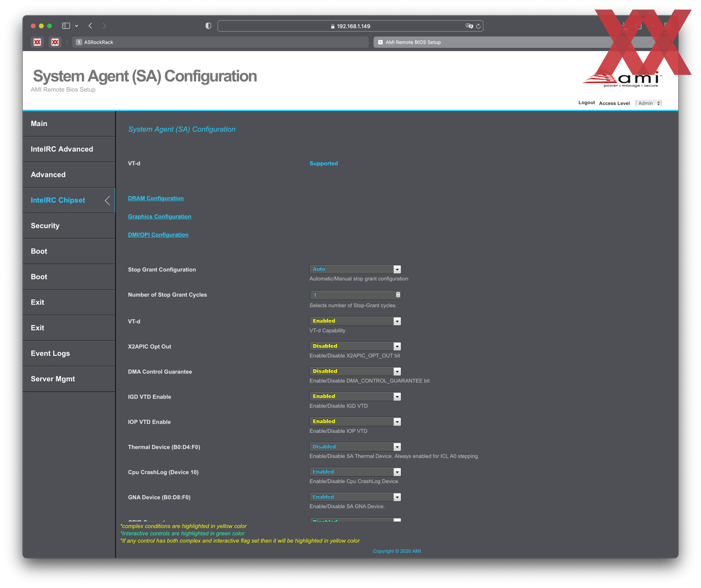Click the red close window button
Viewport: 701px width, 588px height.
(x=33, y=26)
